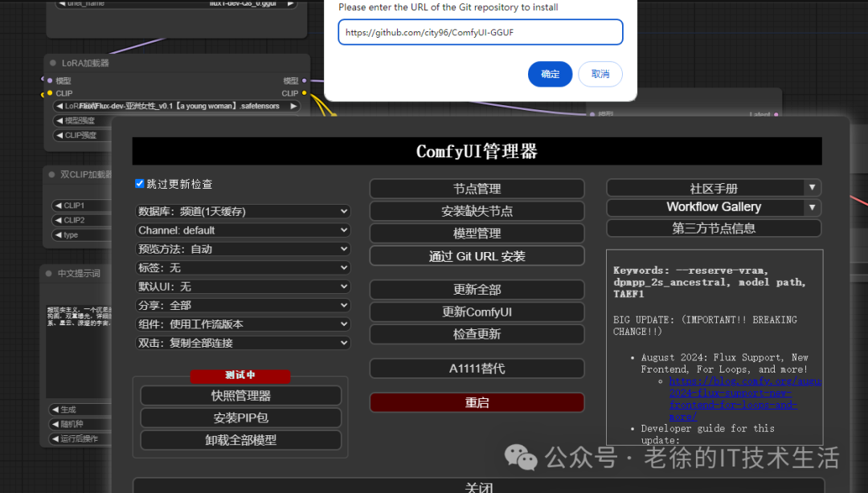Click 检查更新 button

click(477, 334)
